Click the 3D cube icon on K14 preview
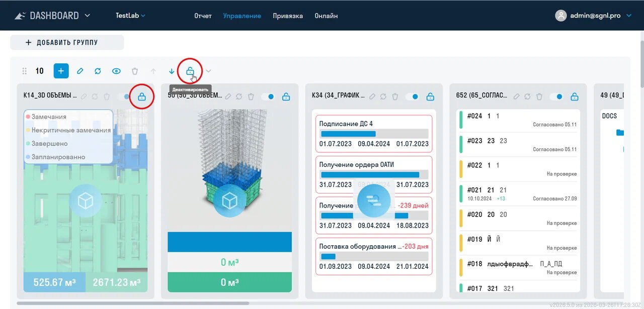The height and width of the screenshot is (309, 644). (x=85, y=201)
